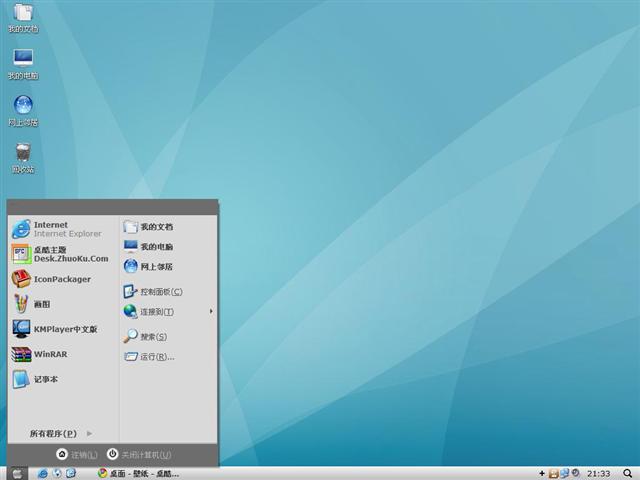This screenshot has height=480, width=640.
Task: Open 记事本 (Notepad)
Action: (45, 379)
